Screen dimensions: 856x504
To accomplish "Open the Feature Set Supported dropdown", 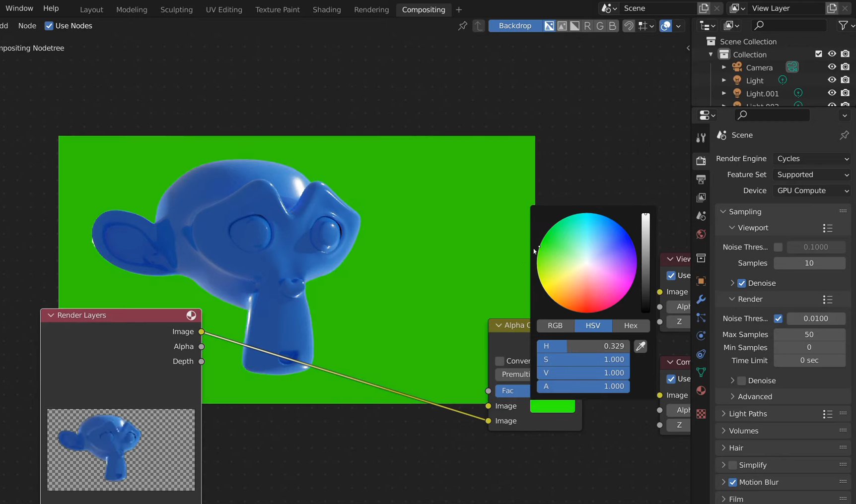I will click(x=812, y=175).
